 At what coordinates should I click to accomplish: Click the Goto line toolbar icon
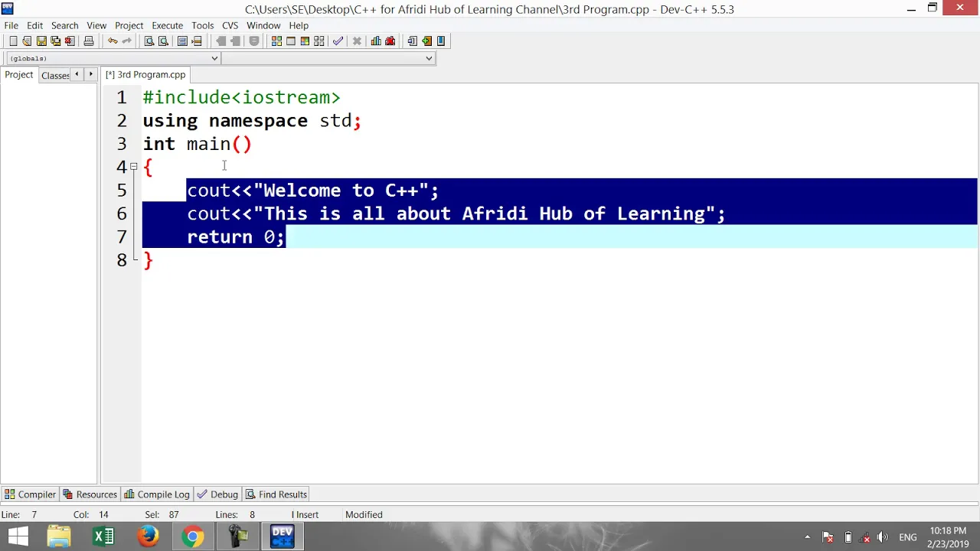[196, 41]
